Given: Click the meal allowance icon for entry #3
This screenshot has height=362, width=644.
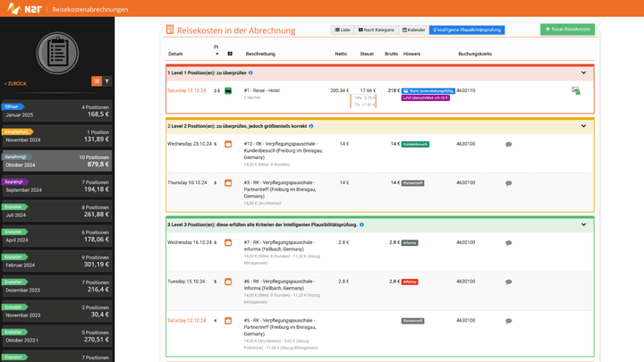Looking at the screenshot, I should (228, 182).
